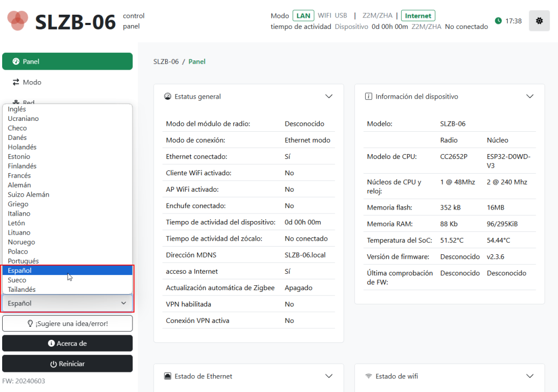Open the Panel sidebar menu item
558x392 pixels.
(x=68, y=62)
